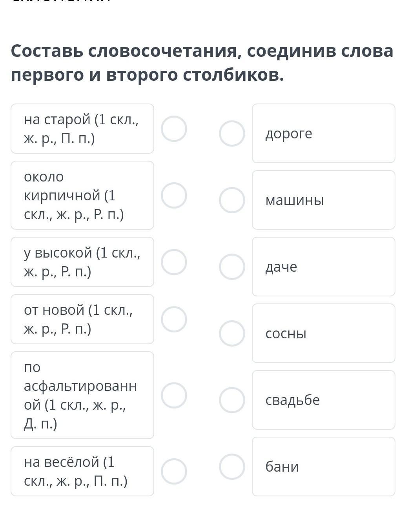Select the connector beside "сосны"
This screenshot has height=532, width=408.
pyautogui.click(x=232, y=333)
